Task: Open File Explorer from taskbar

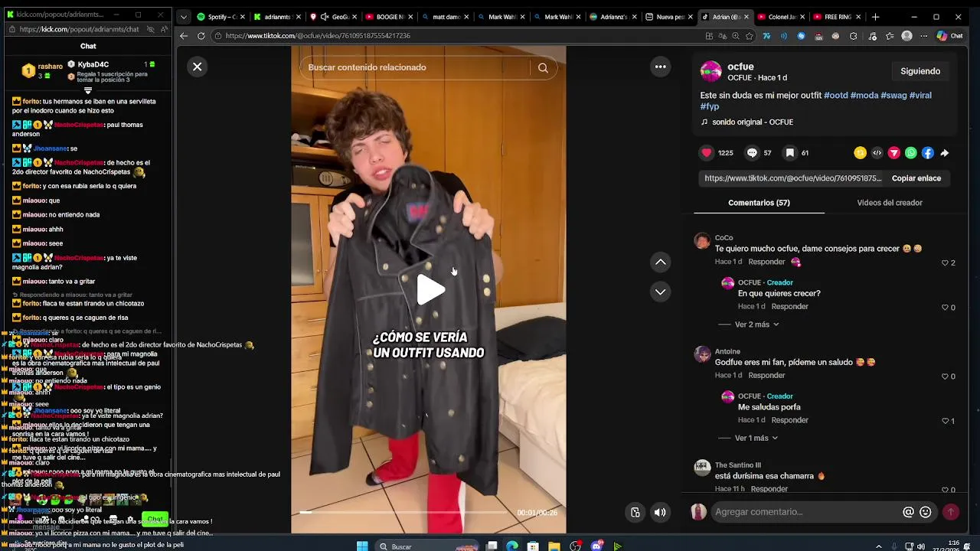Action: (554, 546)
